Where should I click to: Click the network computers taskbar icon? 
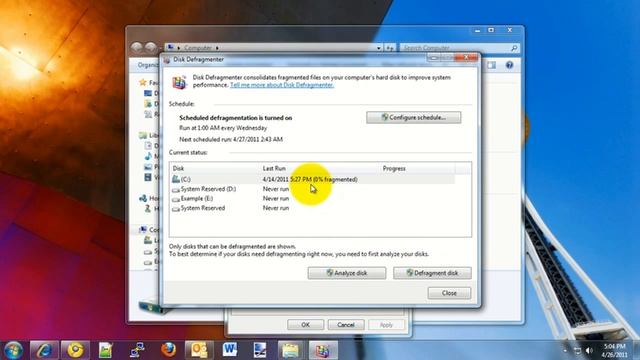[x=137, y=350]
